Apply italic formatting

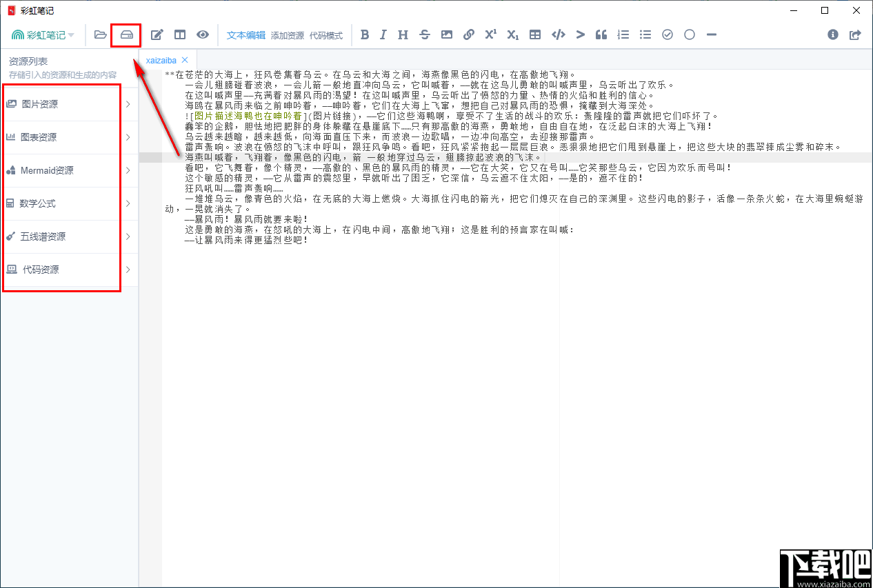coord(383,34)
